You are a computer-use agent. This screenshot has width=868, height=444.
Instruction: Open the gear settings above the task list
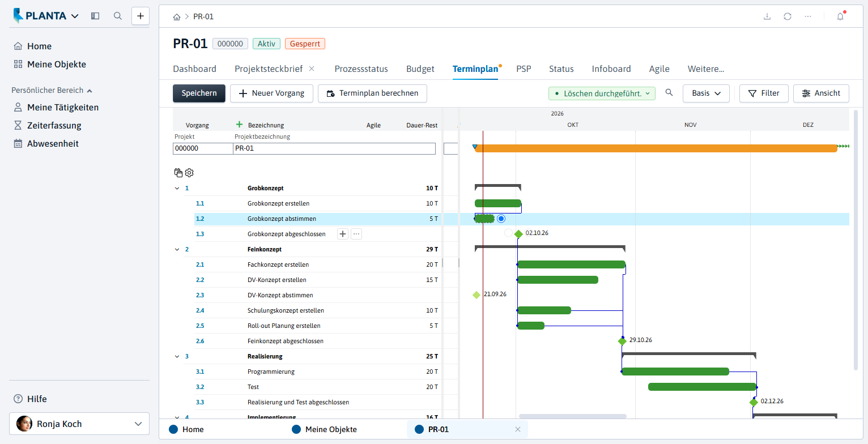coord(189,173)
